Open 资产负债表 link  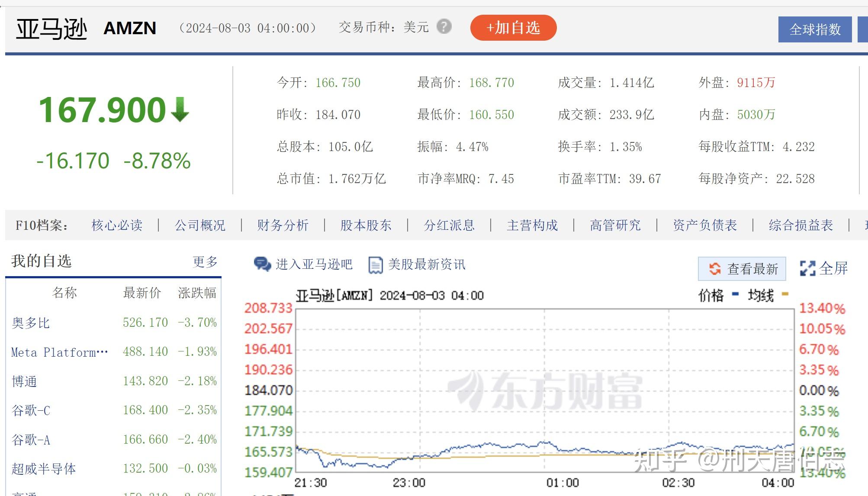click(x=705, y=225)
